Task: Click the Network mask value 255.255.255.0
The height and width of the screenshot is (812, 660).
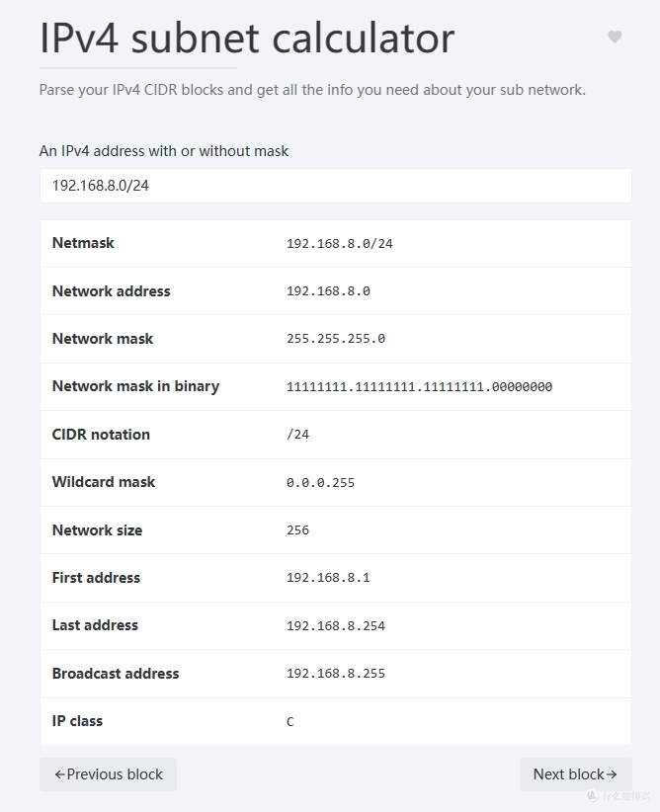Action: [335, 339]
